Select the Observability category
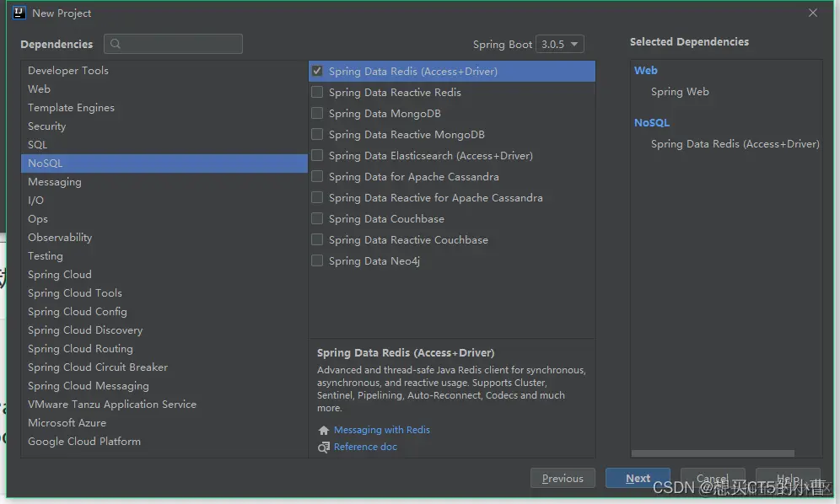840x504 pixels. (x=164, y=238)
